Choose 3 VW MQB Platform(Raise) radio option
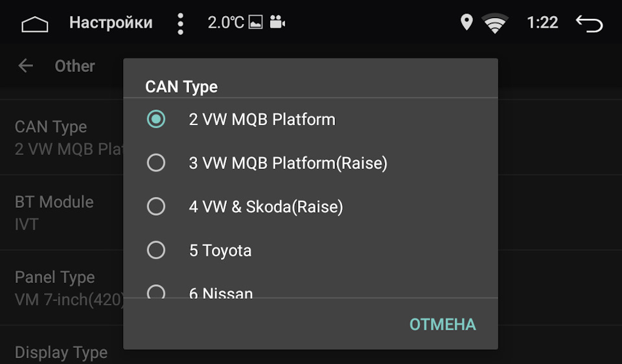622x364 pixels. tap(156, 163)
